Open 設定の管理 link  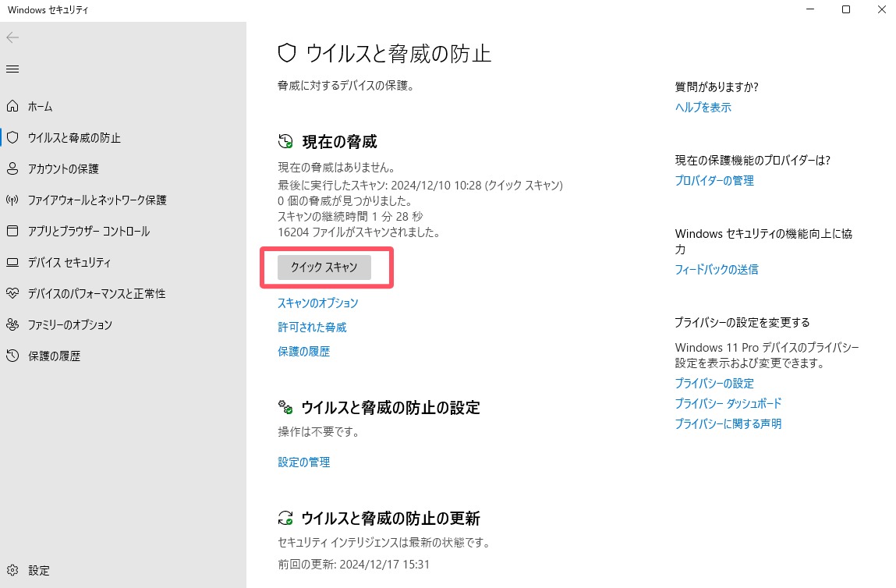pos(304,462)
